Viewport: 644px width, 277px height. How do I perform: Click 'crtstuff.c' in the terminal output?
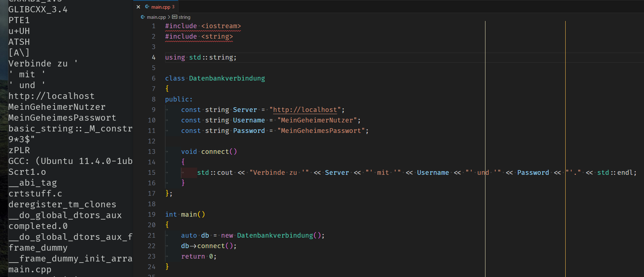[35, 194]
